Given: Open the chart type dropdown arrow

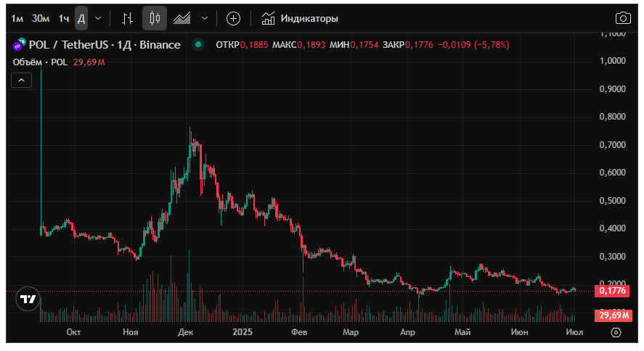Looking at the screenshot, I should coord(205,18).
